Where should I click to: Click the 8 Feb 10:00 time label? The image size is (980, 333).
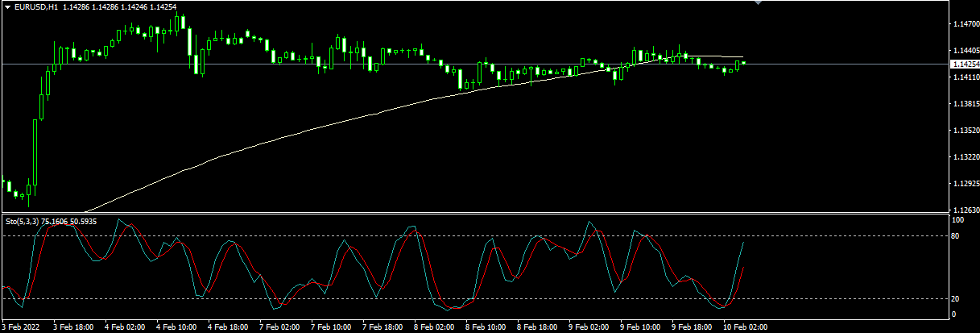pyautogui.click(x=486, y=327)
